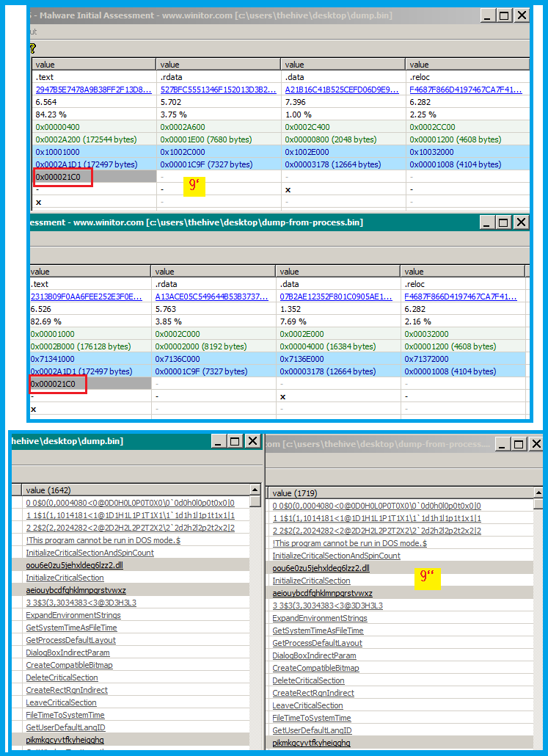Close the dump.bin strings window
The height and width of the screenshot is (756, 548).
tap(252, 441)
